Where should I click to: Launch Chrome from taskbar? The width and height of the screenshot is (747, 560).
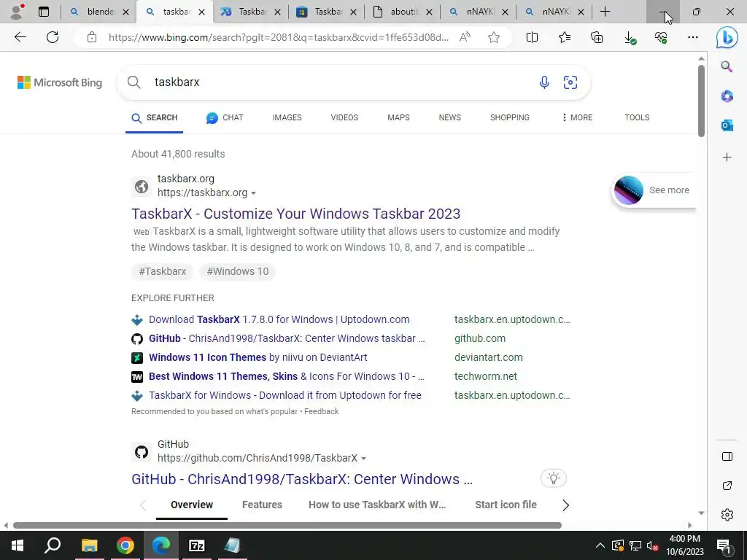pos(125,545)
